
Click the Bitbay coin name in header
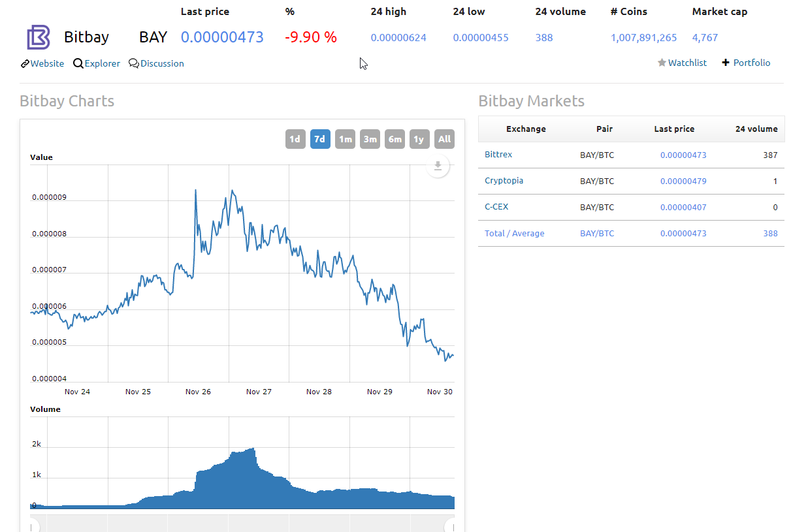pos(86,37)
